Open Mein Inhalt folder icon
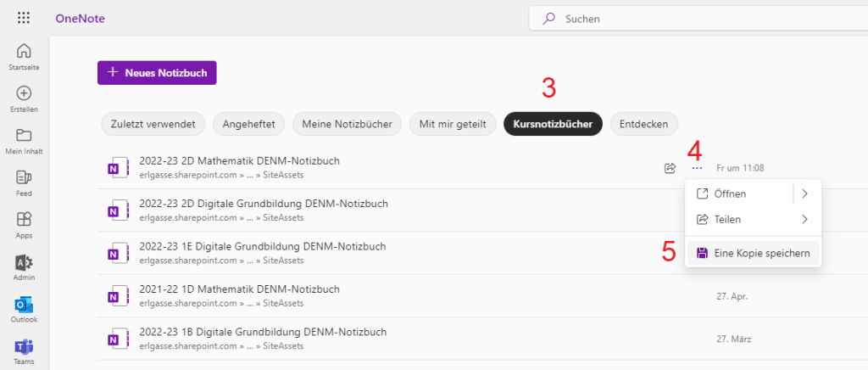Image resolution: width=868 pixels, height=370 pixels. (x=24, y=136)
